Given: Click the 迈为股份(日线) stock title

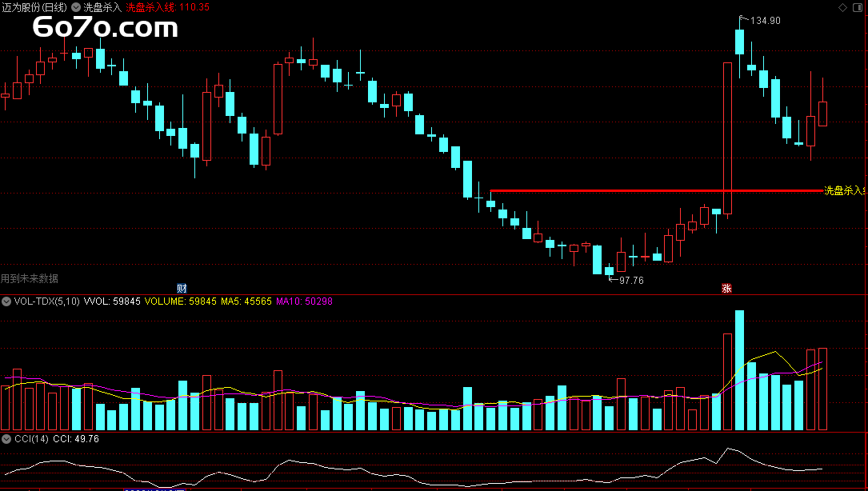Looking at the screenshot, I should pyautogui.click(x=34, y=7).
